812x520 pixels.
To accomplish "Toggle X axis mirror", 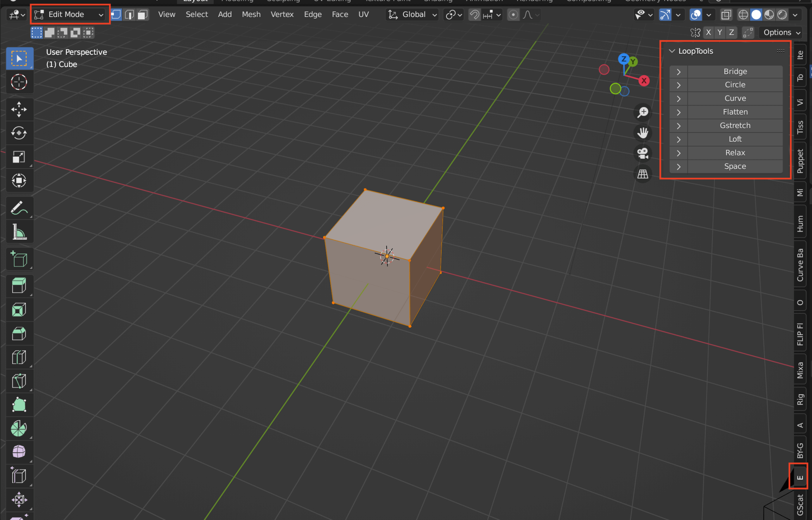I will tap(709, 33).
